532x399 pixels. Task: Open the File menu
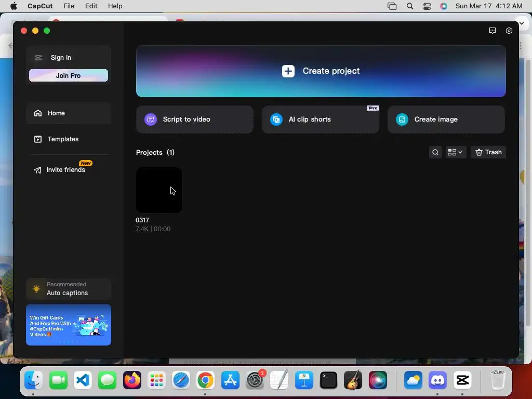click(69, 6)
